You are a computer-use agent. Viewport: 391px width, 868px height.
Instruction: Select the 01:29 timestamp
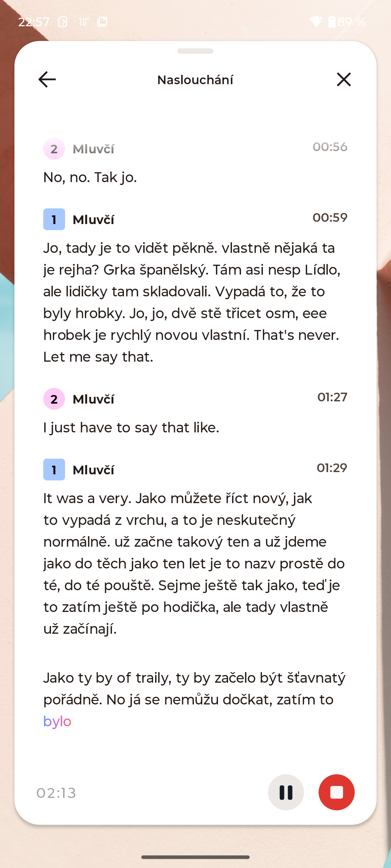pos(332,468)
